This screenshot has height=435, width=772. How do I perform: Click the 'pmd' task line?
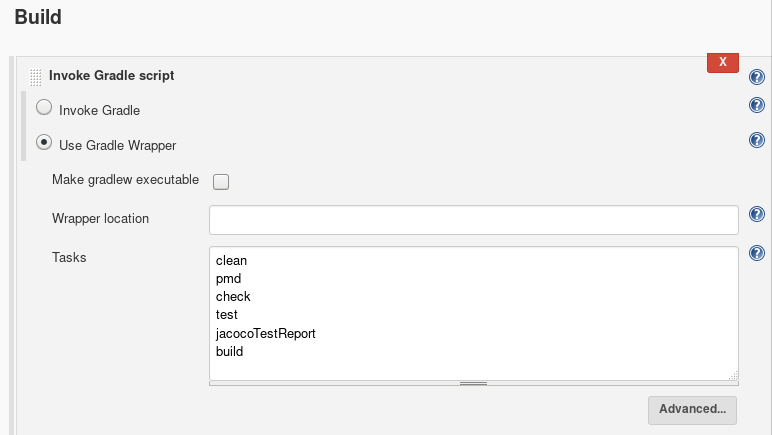pyautogui.click(x=228, y=279)
